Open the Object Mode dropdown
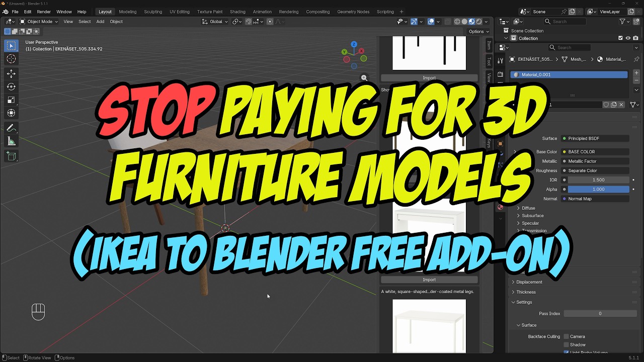The width and height of the screenshot is (644, 362). (39, 22)
